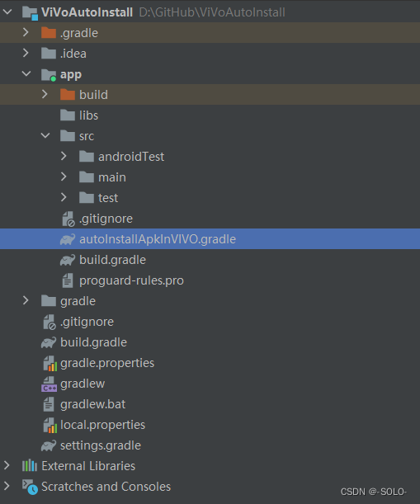
Task: Collapse the src folder chevron
Action: pyautogui.click(x=45, y=135)
